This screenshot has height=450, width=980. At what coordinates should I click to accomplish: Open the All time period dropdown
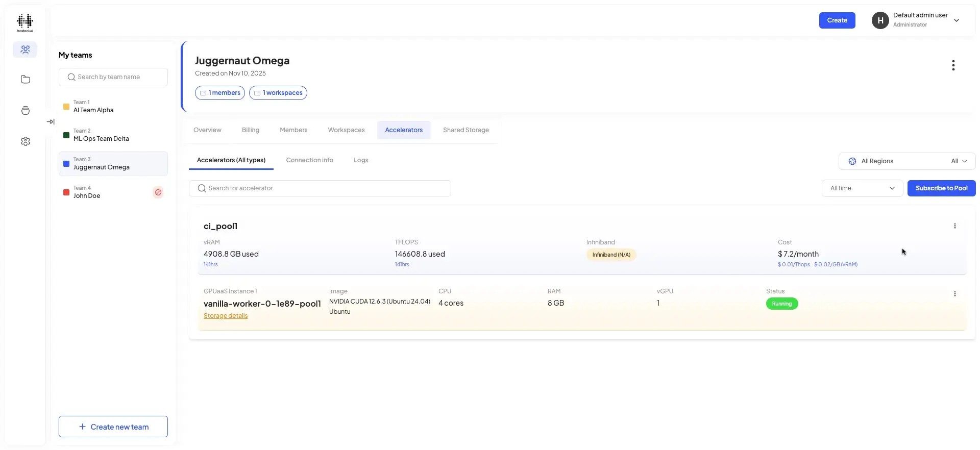coord(862,188)
